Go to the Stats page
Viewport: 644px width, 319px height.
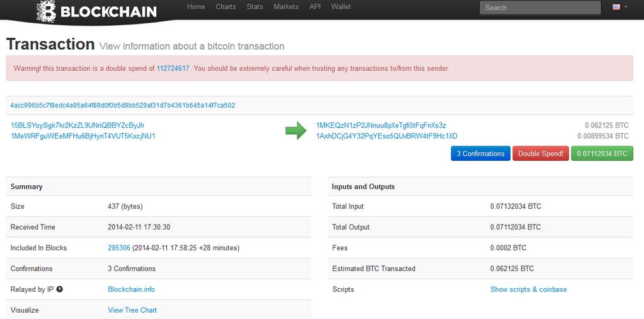point(255,6)
